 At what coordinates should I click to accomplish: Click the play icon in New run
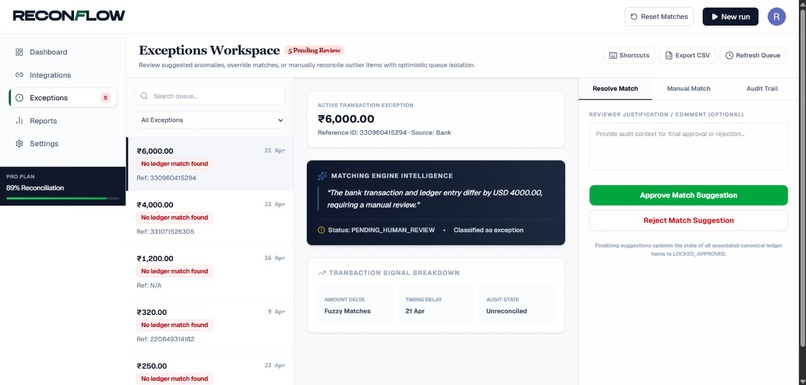point(715,16)
